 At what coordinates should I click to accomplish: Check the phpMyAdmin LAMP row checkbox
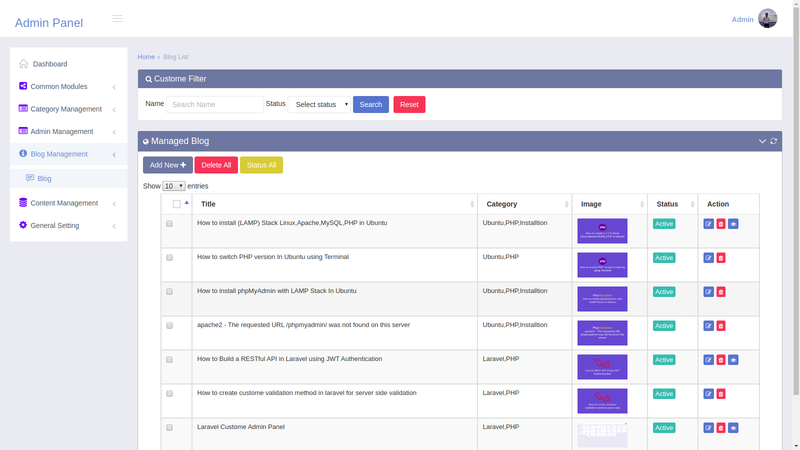(169, 291)
